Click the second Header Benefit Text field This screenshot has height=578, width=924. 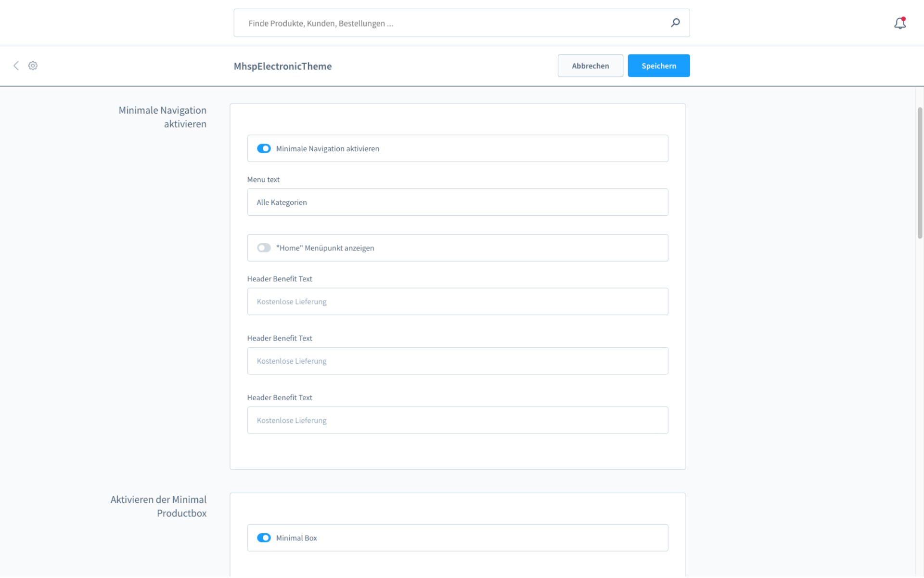(x=457, y=361)
